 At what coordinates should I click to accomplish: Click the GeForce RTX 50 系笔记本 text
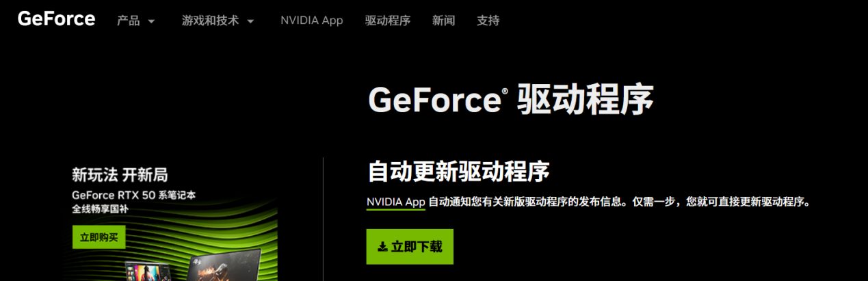click(134, 195)
